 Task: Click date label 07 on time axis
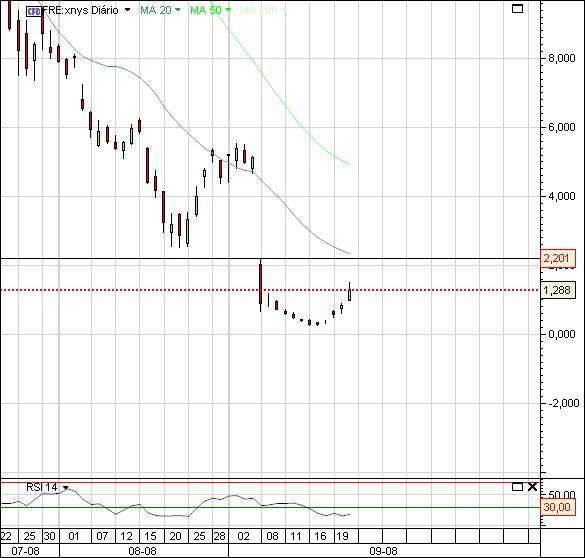coord(102,536)
